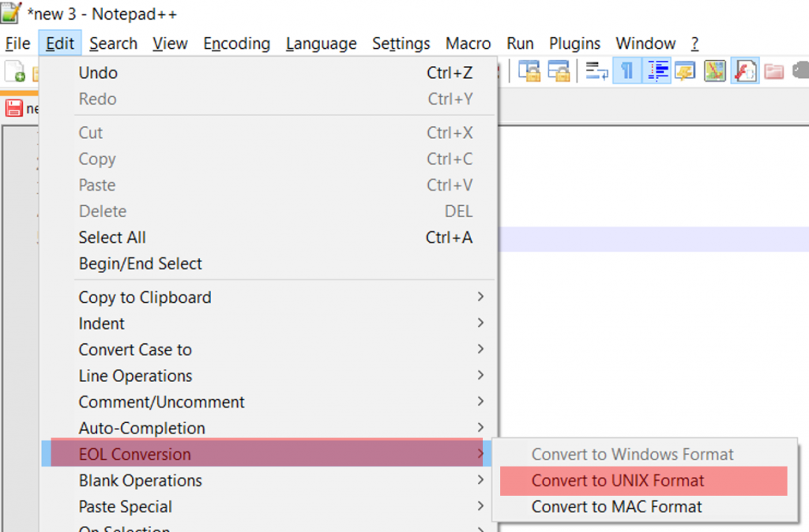Open the Window menu
The height and width of the screenshot is (532, 809).
pos(645,43)
